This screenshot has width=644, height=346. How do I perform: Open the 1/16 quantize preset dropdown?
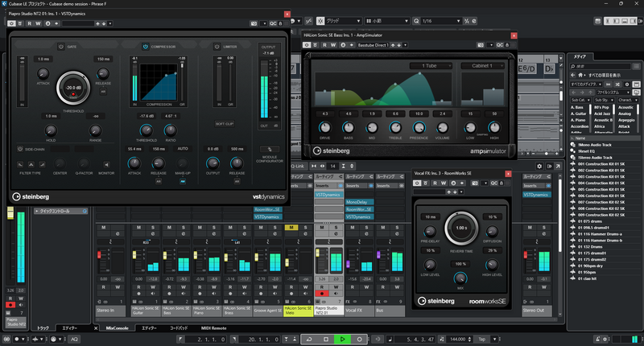click(440, 21)
